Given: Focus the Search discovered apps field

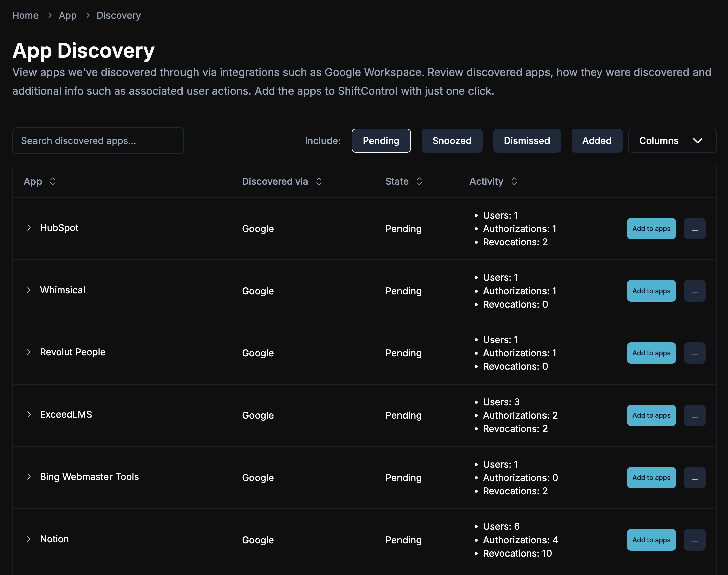Looking at the screenshot, I should coord(98,141).
